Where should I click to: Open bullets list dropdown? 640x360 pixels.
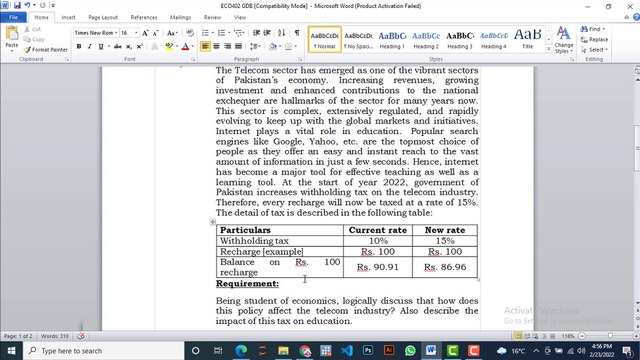tap(213, 33)
